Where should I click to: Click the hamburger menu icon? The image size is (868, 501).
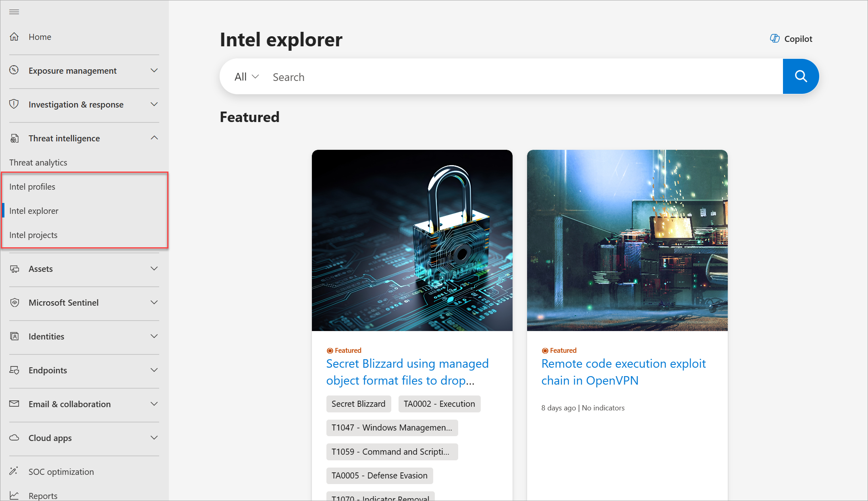tap(14, 12)
